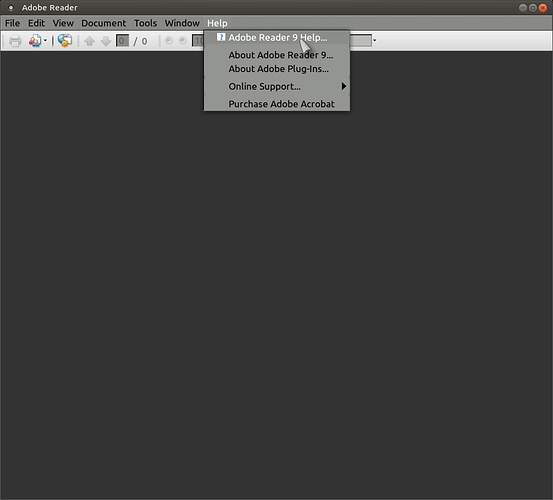Go to next page with down arrow
The width and height of the screenshot is (553, 500).
(x=106, y=41)
